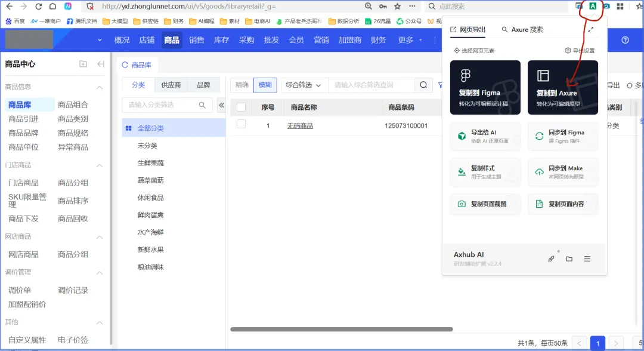This screenshot has height=351, width=644.
Task: Open 商品引进 in sidebar
Action: coord(23,119)
